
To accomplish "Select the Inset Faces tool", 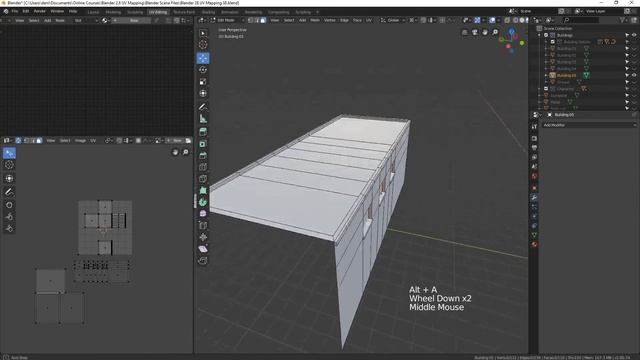I will tap(203, 144).
